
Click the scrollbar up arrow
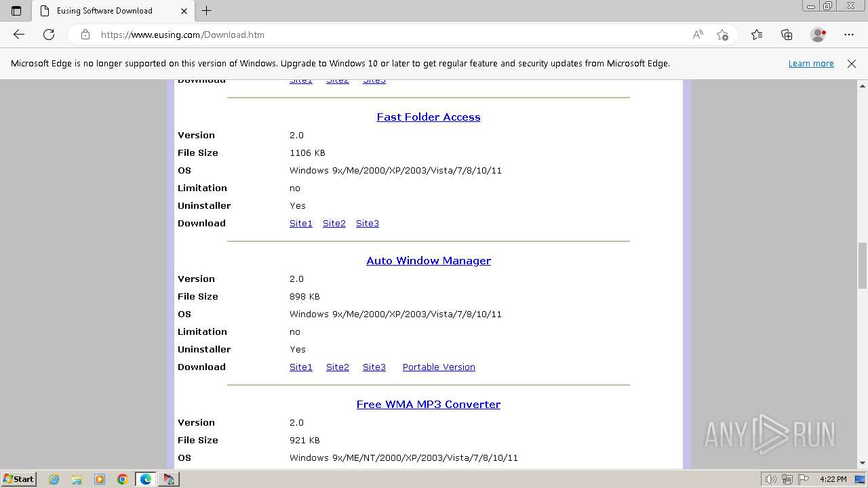click(x=863, y=86)
